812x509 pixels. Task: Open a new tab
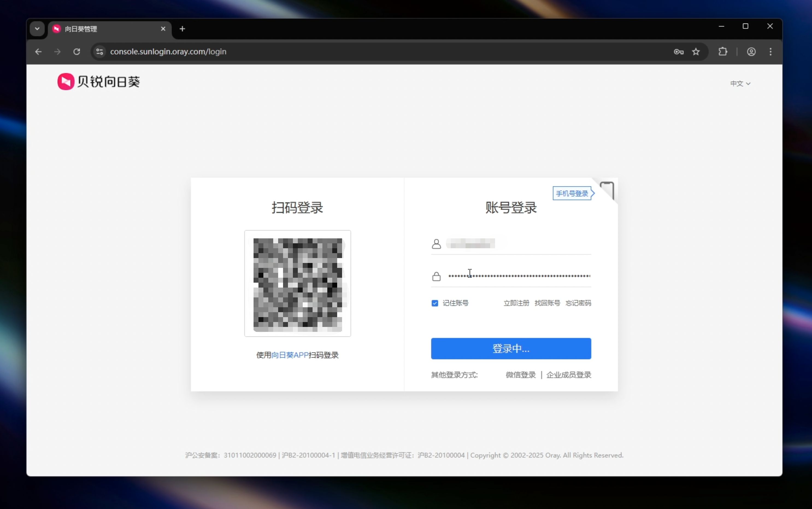coord(182,29)
